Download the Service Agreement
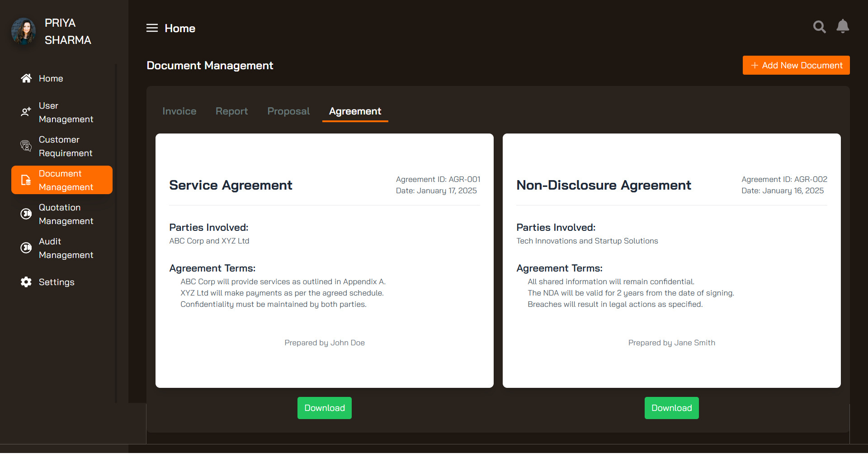Viewport: 868px width, 458px height. click(325, 408)
